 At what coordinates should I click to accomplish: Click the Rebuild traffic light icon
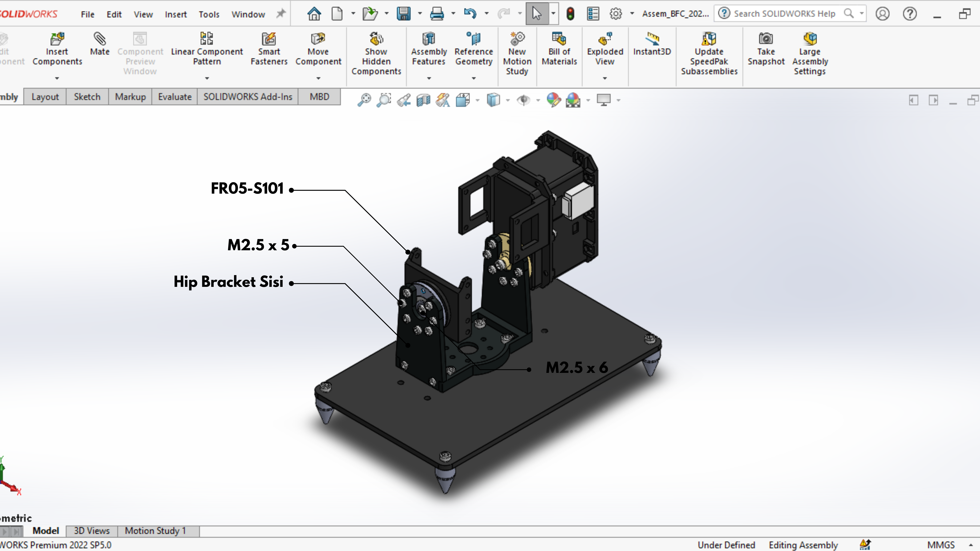[570, 14]
